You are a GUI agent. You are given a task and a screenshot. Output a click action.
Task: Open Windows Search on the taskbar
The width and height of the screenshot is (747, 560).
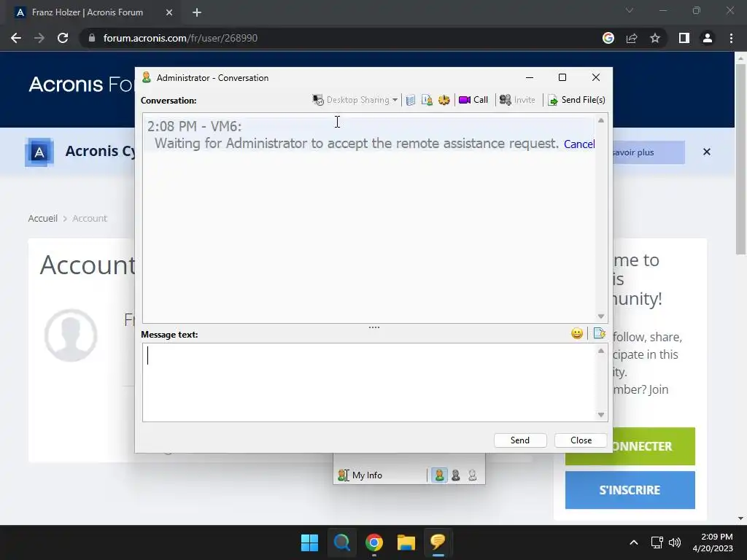point(341,542)
